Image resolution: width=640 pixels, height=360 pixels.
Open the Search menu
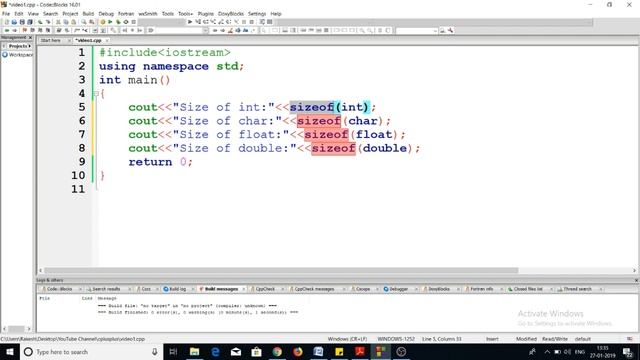pos(51,13)
